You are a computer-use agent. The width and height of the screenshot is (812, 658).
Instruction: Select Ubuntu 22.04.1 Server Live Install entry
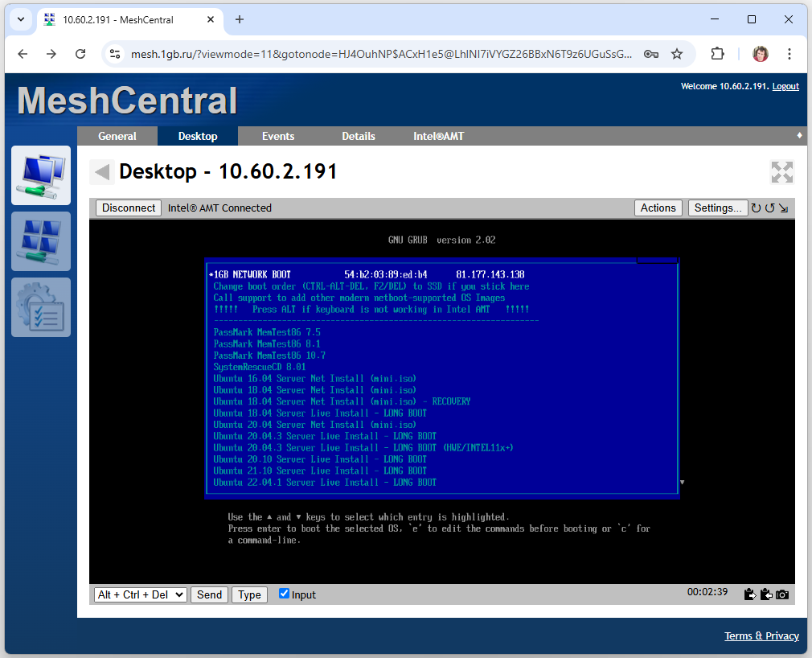click(x=325, y=483)
